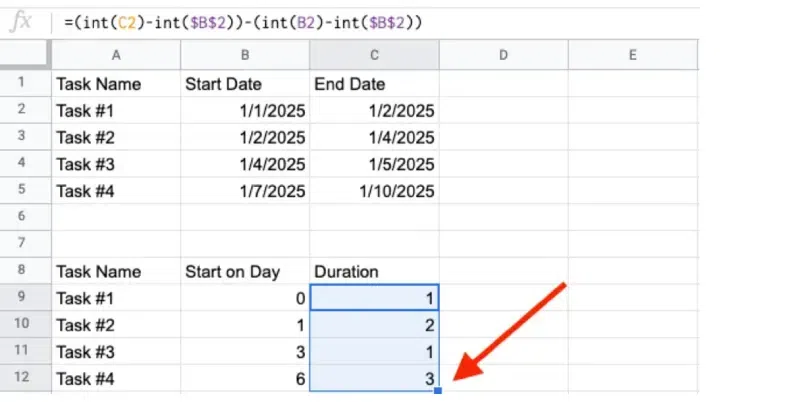
Task: Click the 'Start Date' header cell
Action: (x=245, y=83)
